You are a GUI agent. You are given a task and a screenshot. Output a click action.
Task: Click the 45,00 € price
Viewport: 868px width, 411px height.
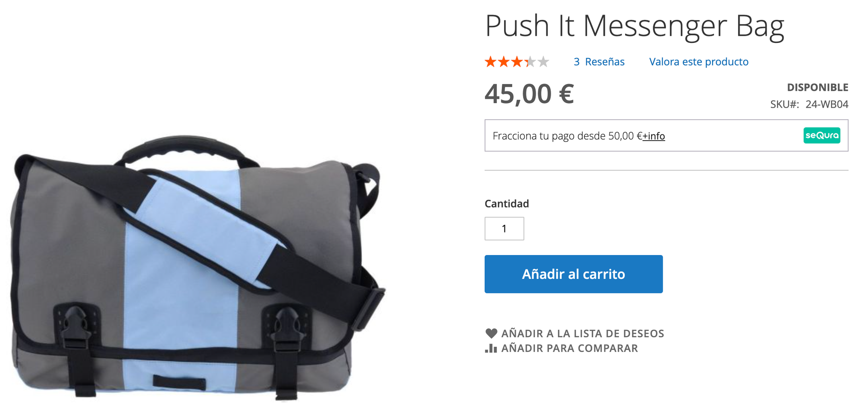click(529, 94)
